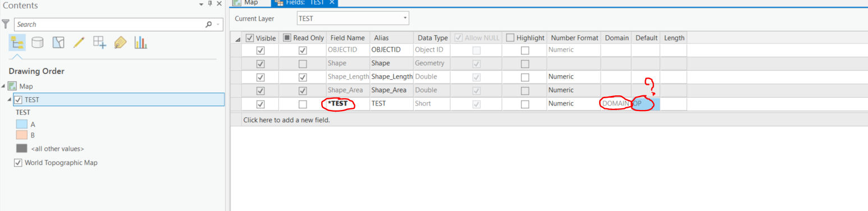Open the Current Layer dropdown
Viewport: 868px width, 211px height.
pos(352,19)
